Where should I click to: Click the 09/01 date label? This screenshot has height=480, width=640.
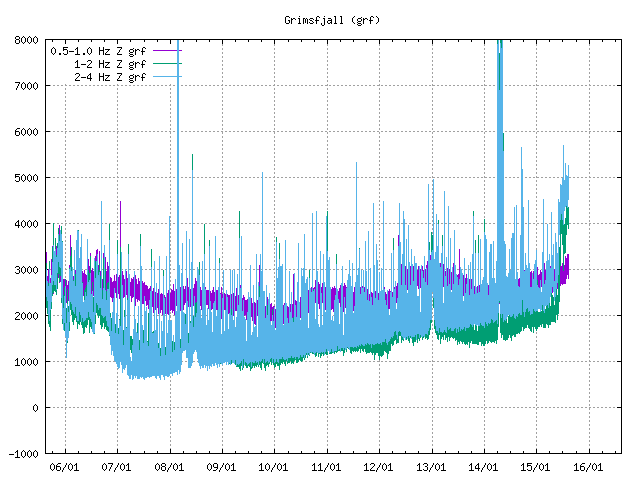221,467
